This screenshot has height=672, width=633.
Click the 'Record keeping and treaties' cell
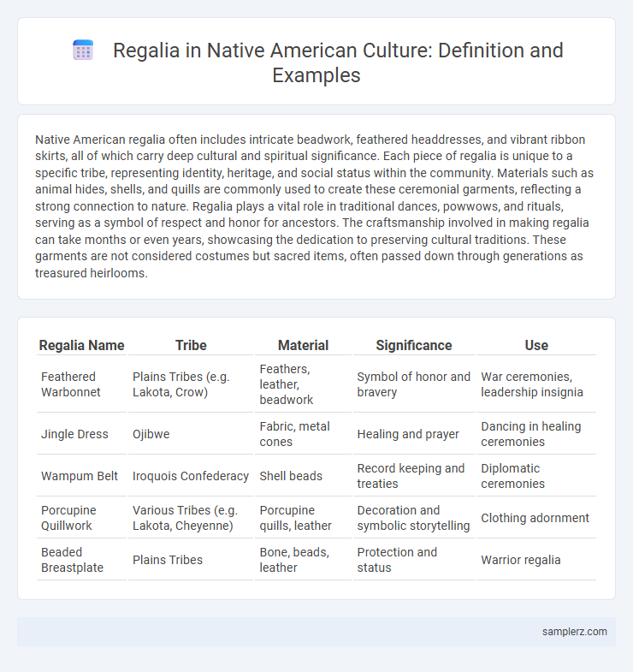click(414, 476)
